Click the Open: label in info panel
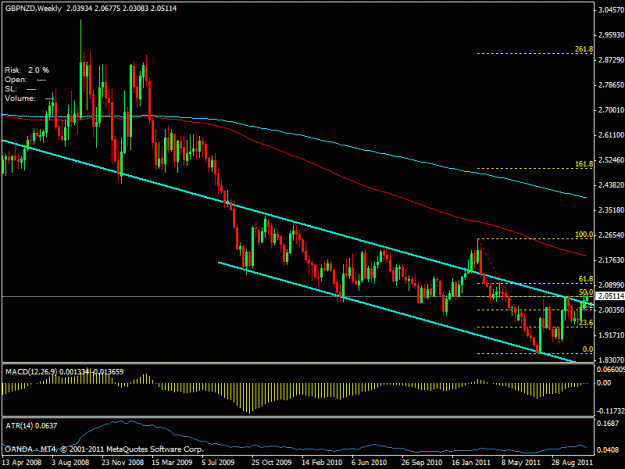Image resolution: width=625 pixels, height=469 pixels. click(x=16, y=80)
